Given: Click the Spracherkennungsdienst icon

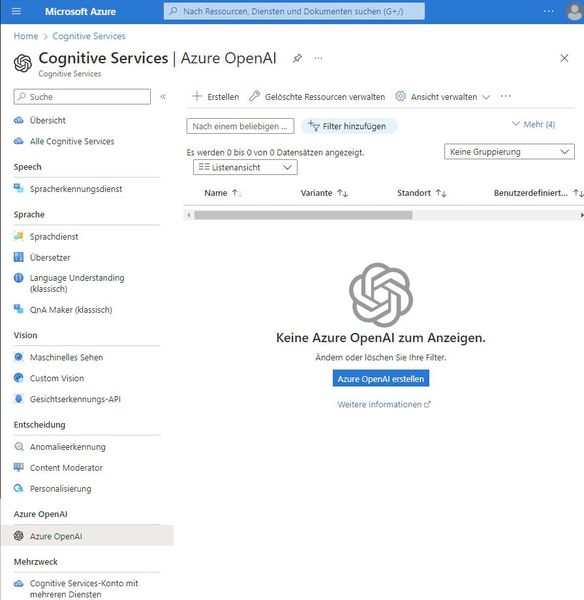Looking at the screenshot, I should point(18,188).
